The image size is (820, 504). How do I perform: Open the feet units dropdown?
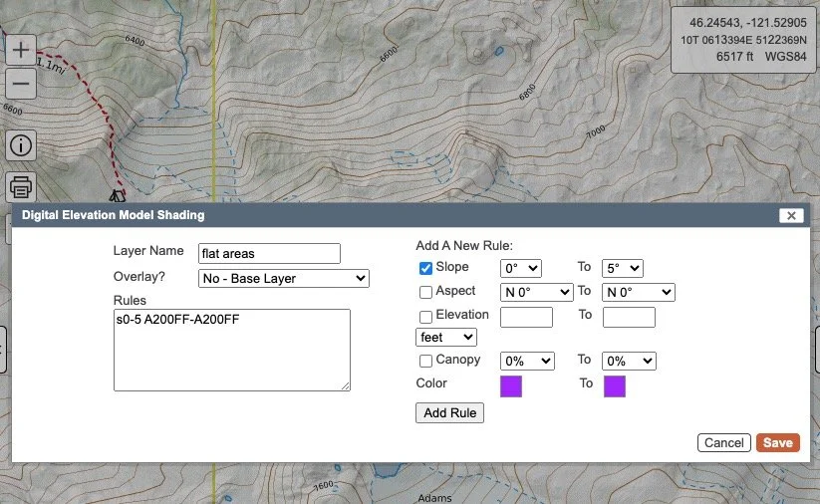(x=446, y=338)
